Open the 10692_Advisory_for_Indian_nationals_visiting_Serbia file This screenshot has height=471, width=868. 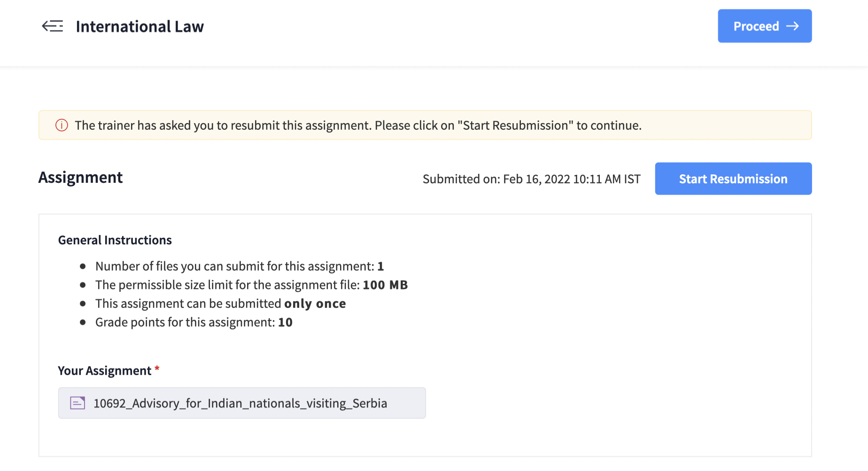click(240, 403)
